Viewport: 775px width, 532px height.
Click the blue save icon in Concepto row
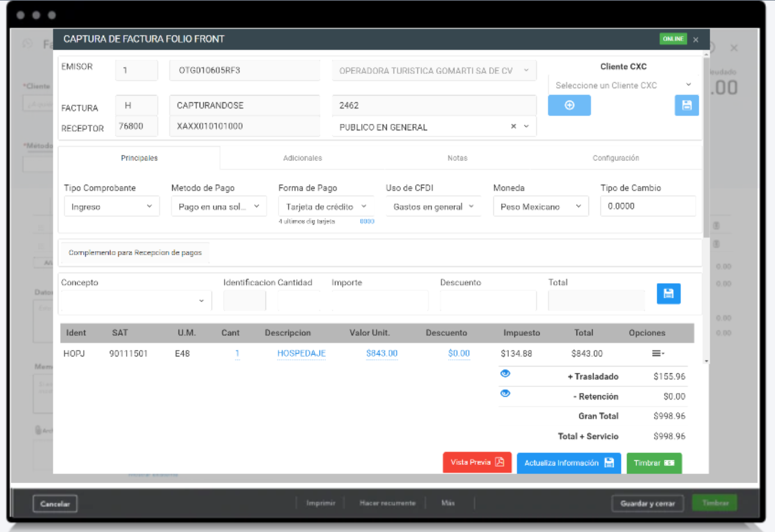[x=668, y=294]
